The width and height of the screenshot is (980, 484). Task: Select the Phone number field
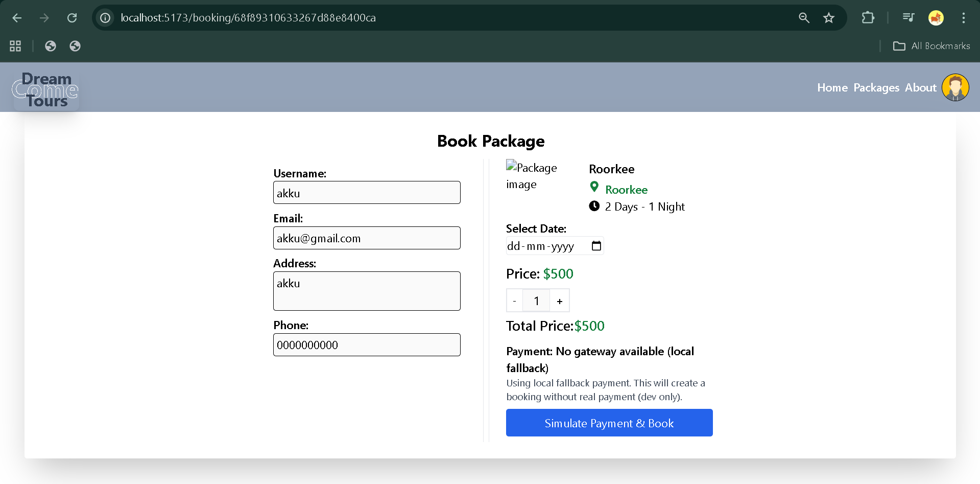(367, 345)
